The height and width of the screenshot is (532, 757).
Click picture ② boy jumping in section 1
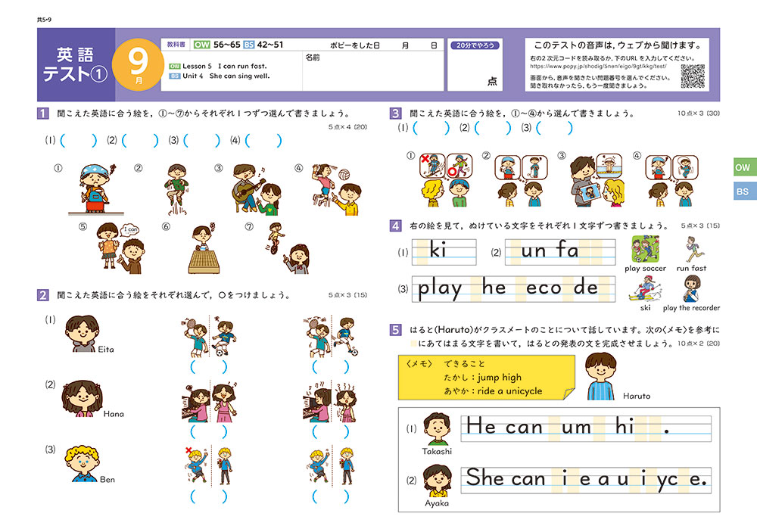point(176,189)
